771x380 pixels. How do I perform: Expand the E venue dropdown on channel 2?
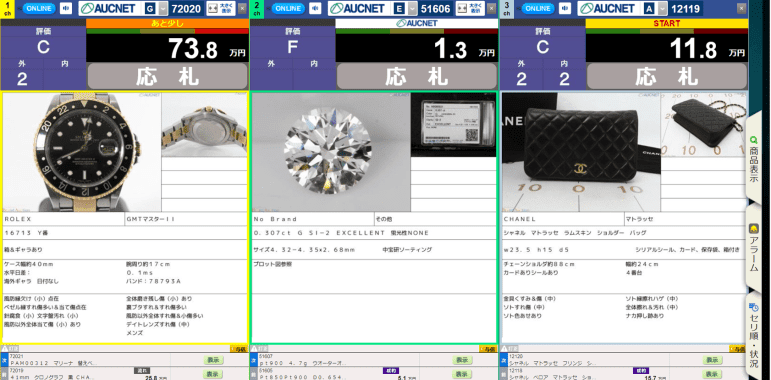coord(412,8)
